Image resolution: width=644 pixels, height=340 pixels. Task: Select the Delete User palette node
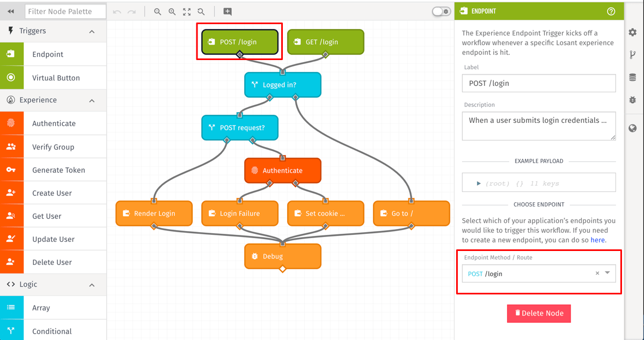point(53,262)
